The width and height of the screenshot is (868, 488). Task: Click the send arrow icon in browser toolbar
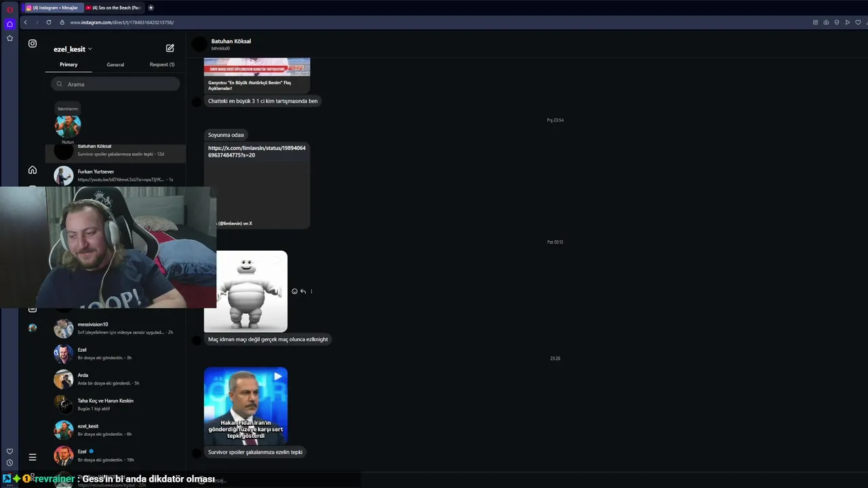(847, 22)
